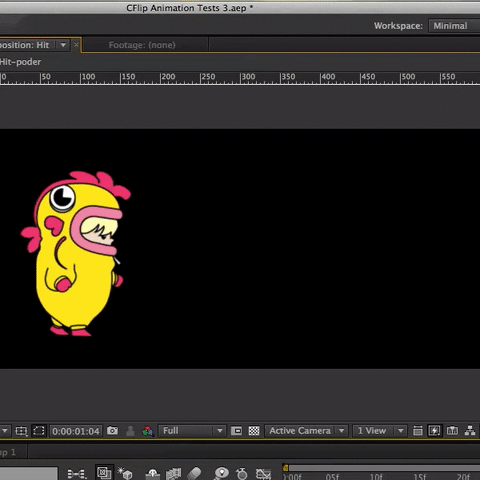This screenshot has width=480, height=480.
Task: Hide shy layers in the timeline
Action: pos(153,474)
